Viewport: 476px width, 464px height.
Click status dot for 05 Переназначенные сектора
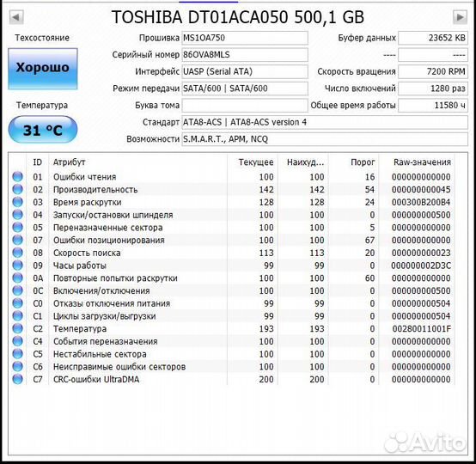17,228
